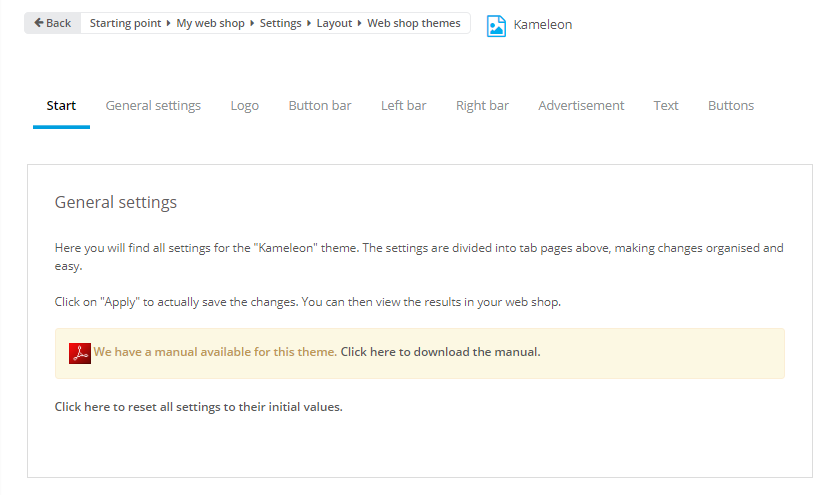Image resolution: width=827 pixels, height=495 pixels.
Task: Open the Text tab
Action: tap(666, 106)
